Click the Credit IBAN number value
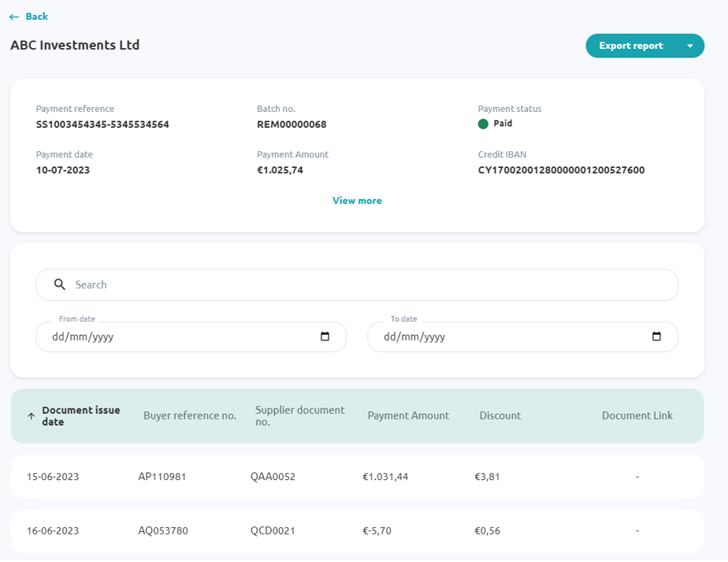Screen dimensions: 728x562 [x=561, y=170]
